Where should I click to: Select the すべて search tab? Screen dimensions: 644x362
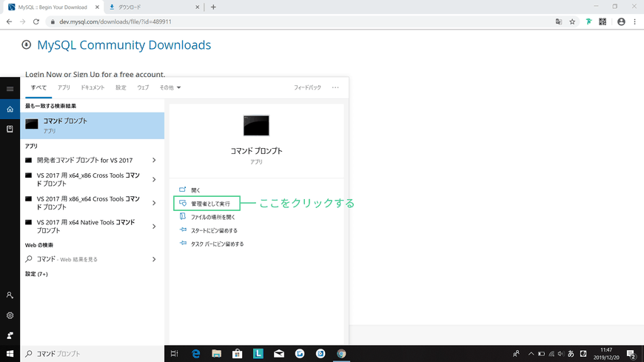click(38, 87)
